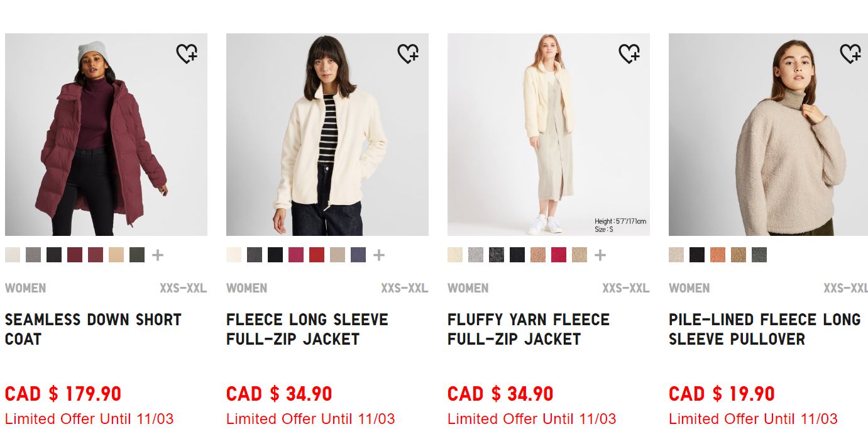Viewport: 868px width, 429px height.
Task: Add Fluffy Yarn Fleece Jacket to wishlist
Action: point(629,54)
